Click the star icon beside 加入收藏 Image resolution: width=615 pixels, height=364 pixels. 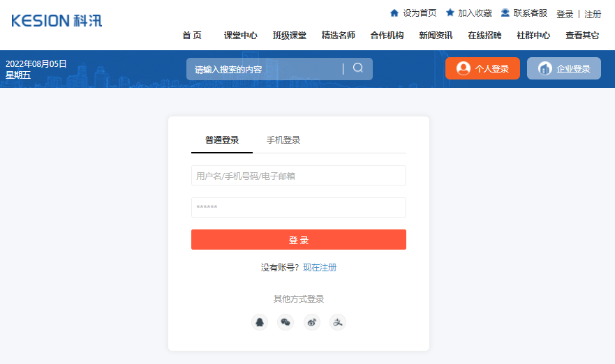point(450,13)
